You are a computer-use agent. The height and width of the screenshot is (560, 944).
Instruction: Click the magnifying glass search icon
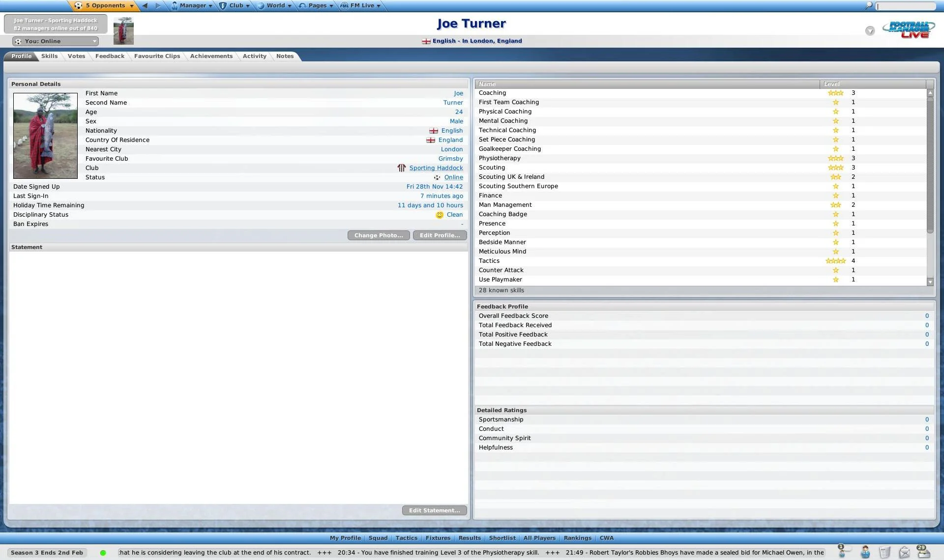click(868, 5)
